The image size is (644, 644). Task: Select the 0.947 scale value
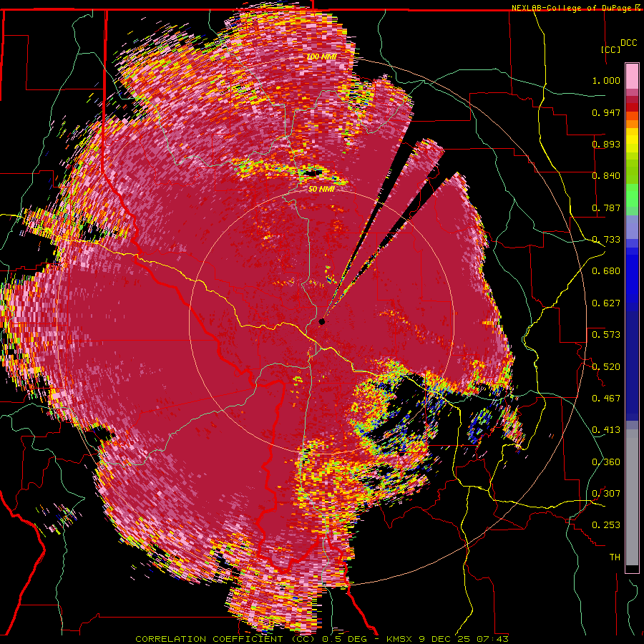(x=606, y=112)
